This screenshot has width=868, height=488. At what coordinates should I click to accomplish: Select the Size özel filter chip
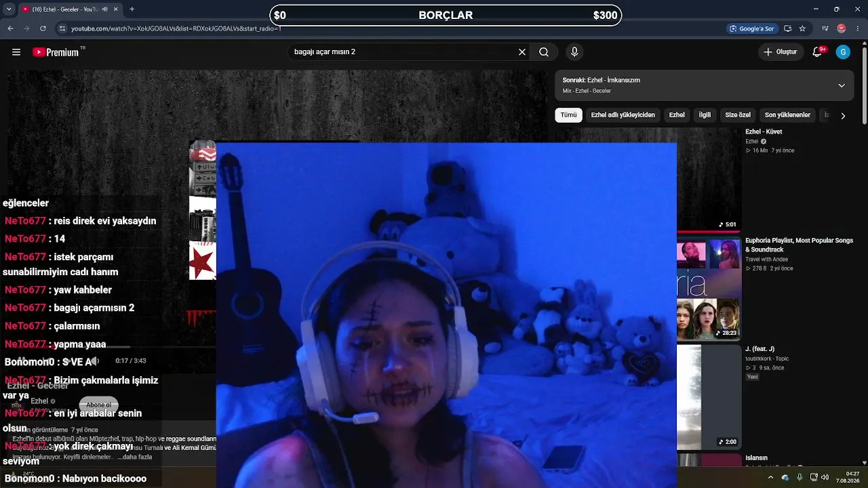[x=738, y=115]
